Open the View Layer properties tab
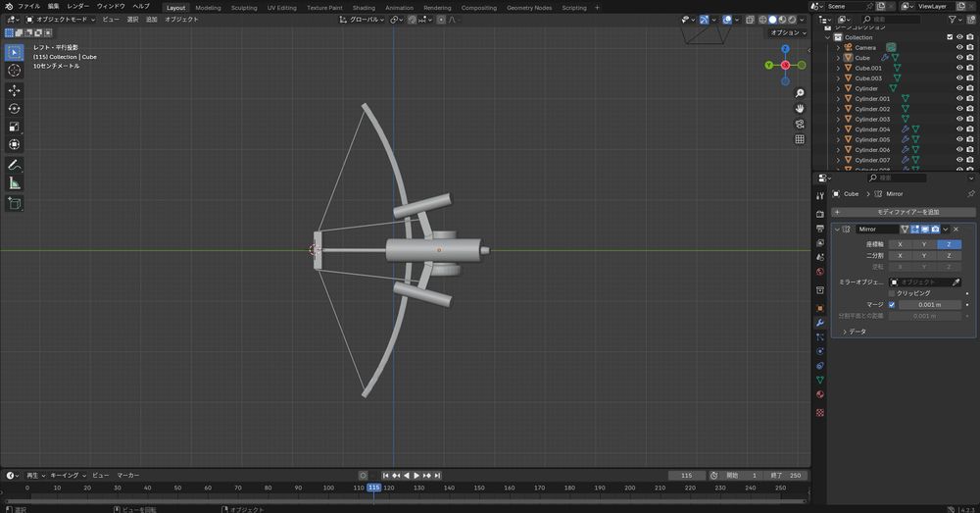980x513 pixels. coord(820,242)
